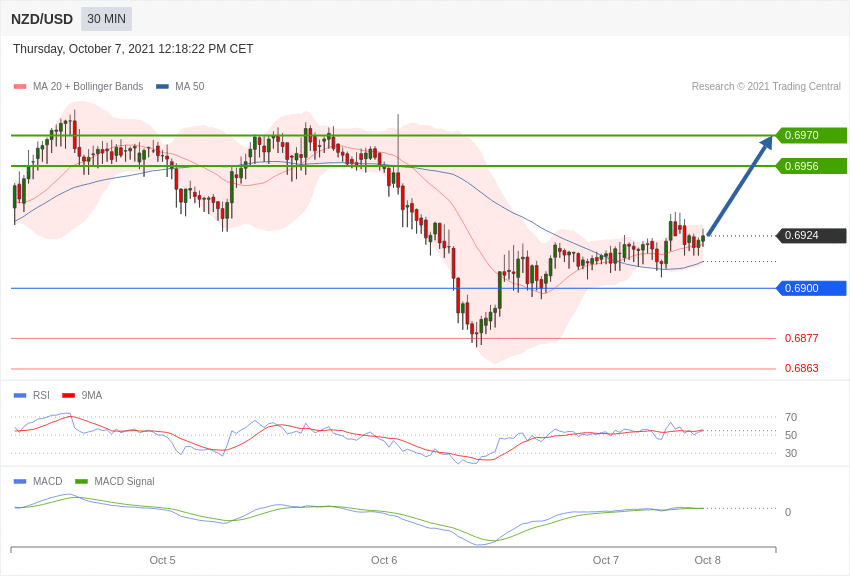This screenshot has height=576, width=850.
Task: Click the RSI legend label
Action: [x=41, y=395]
